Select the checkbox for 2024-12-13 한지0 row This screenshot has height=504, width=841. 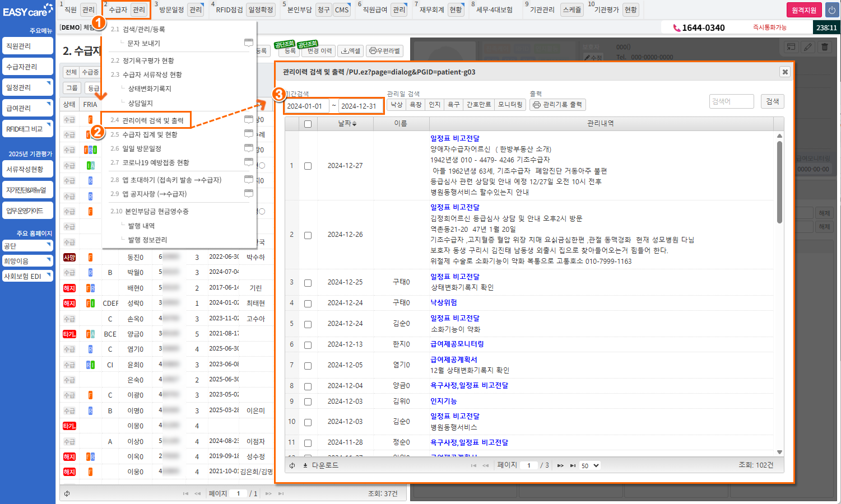pos(308,345)
